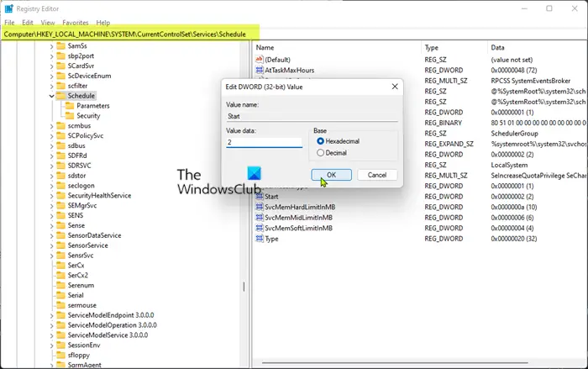Select the SDFRd folder icon
Screen dimensions: 588x369
60,156
